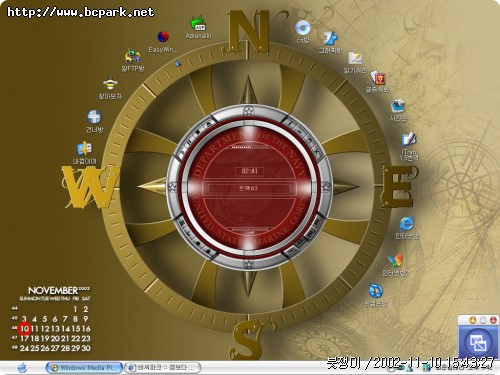Adjust the lower slider bar in player
This screenshot has width=500, height=375.
[x=249, y=229]
